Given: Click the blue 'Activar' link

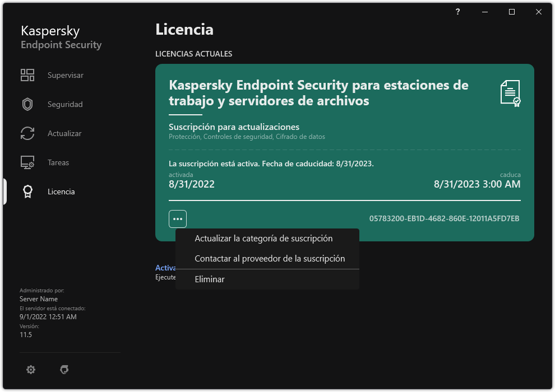Looking at the screenshot, I should click(x=165, y=268).
